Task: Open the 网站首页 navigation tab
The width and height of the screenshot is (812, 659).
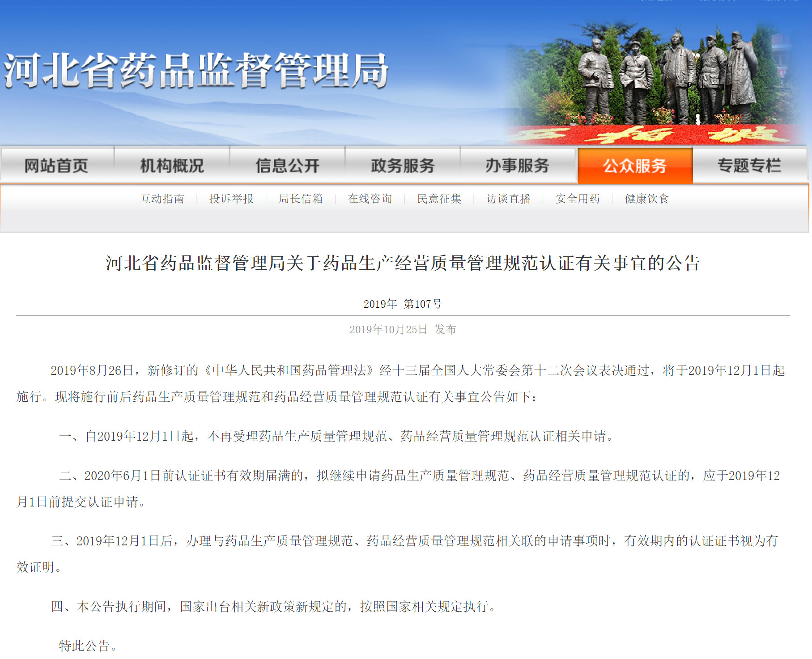Action: [56, 166]
